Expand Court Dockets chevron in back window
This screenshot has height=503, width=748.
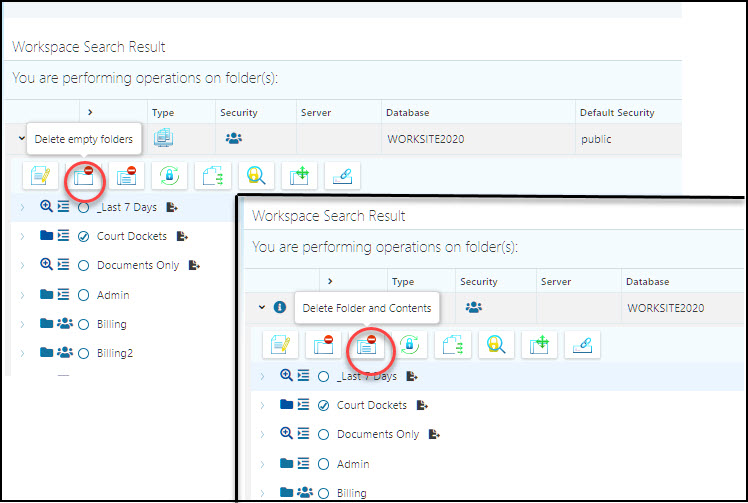pyautogui.click(x=22, y=237)
